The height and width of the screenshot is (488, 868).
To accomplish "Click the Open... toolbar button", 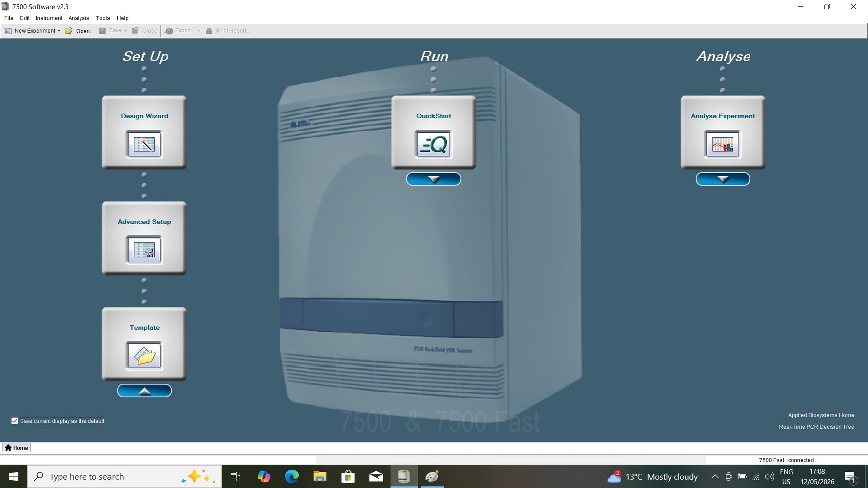I will pos(79,31).
